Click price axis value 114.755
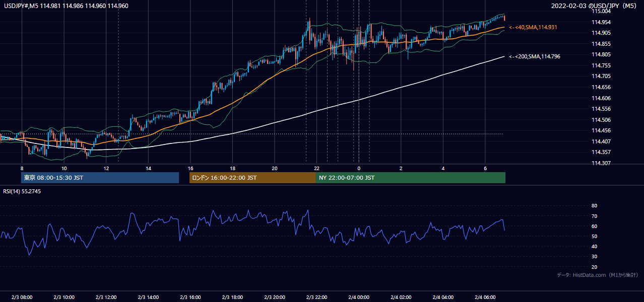 click(601, 65)
